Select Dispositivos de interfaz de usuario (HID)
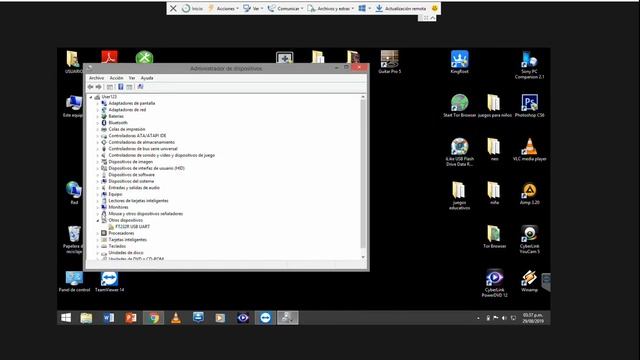This screenshot has width=640, height=360. 146,168
